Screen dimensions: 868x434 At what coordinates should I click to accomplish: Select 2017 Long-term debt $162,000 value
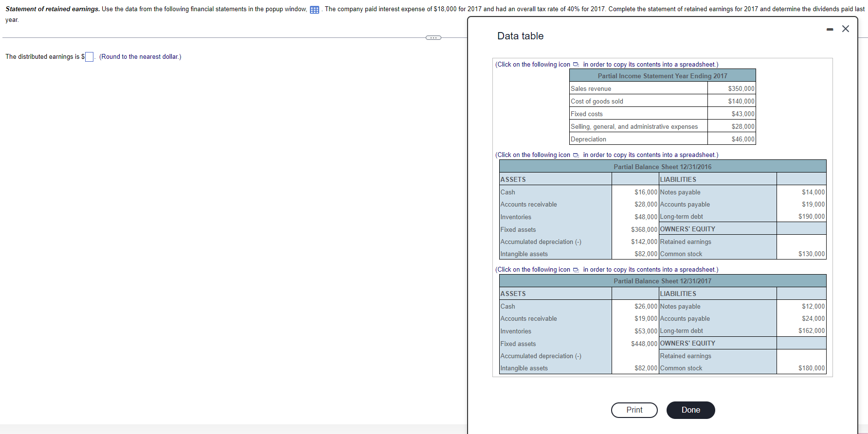[x=812, y=330]
